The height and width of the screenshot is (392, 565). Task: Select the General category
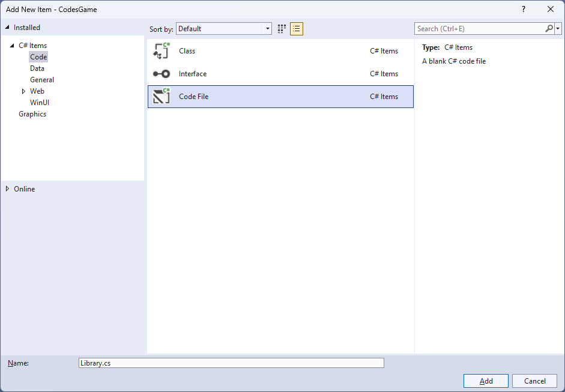[42, 80]
